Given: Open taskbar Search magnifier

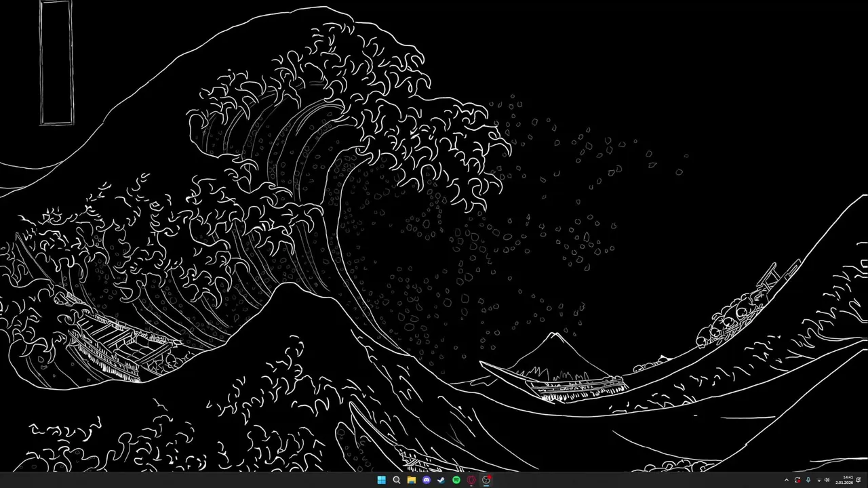Looking at the screenshot, I should pyautogui.click(x=397, y=480).
